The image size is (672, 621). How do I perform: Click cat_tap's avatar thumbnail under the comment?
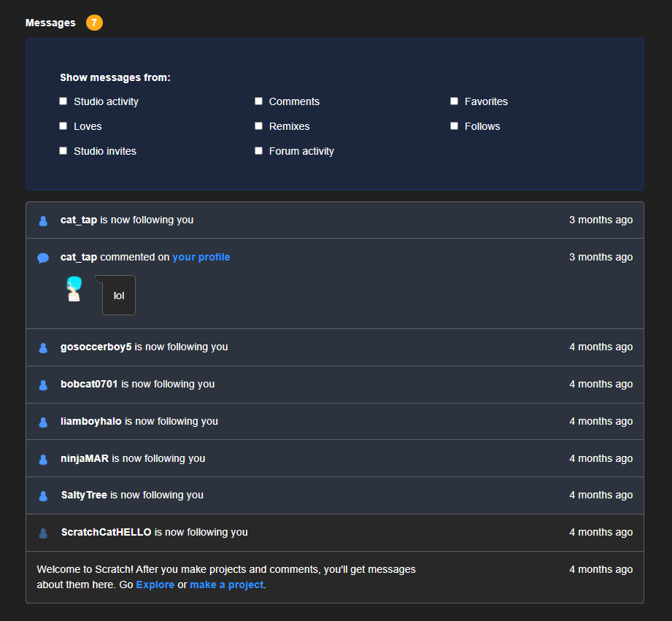(74, 290)
